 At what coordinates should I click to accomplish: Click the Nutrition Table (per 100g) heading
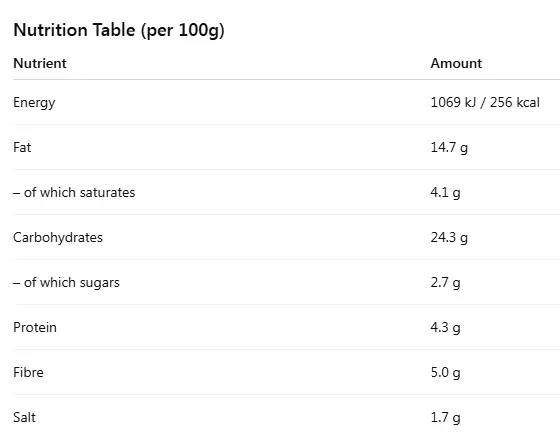click(119, 30)
